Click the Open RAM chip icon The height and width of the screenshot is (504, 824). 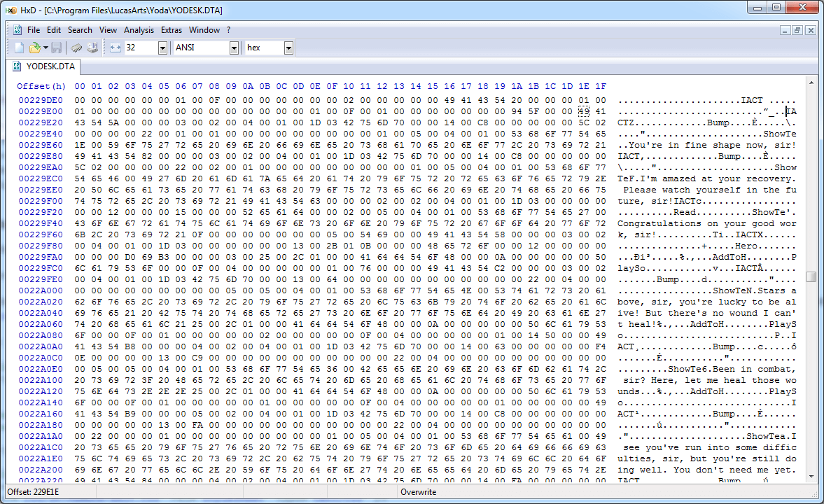coord(76,48)
